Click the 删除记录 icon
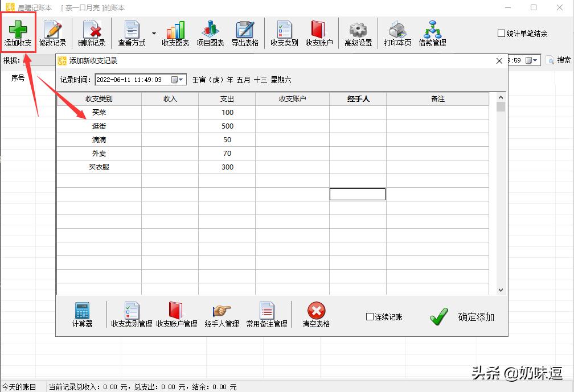Screen dimensions: 574x392 pos(92,32)
